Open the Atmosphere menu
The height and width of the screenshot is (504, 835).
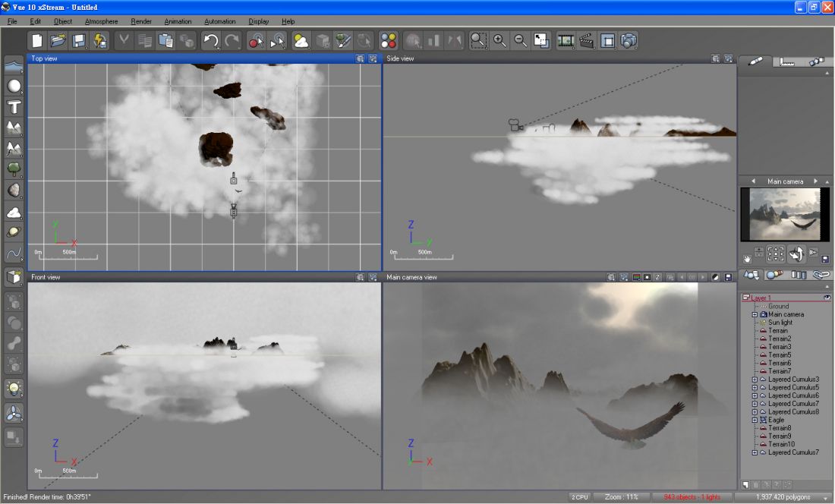click(101, 21)
